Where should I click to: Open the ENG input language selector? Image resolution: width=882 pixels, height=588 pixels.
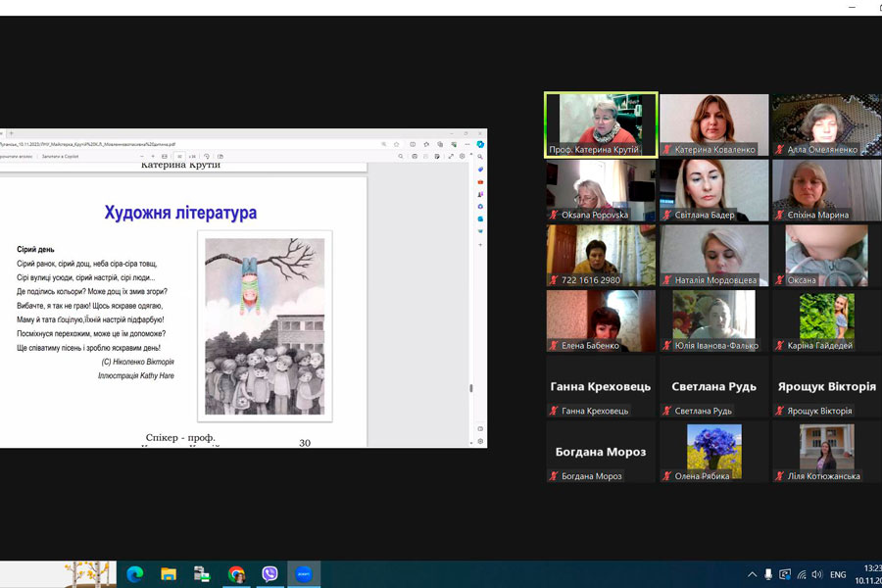click(838, 574)
